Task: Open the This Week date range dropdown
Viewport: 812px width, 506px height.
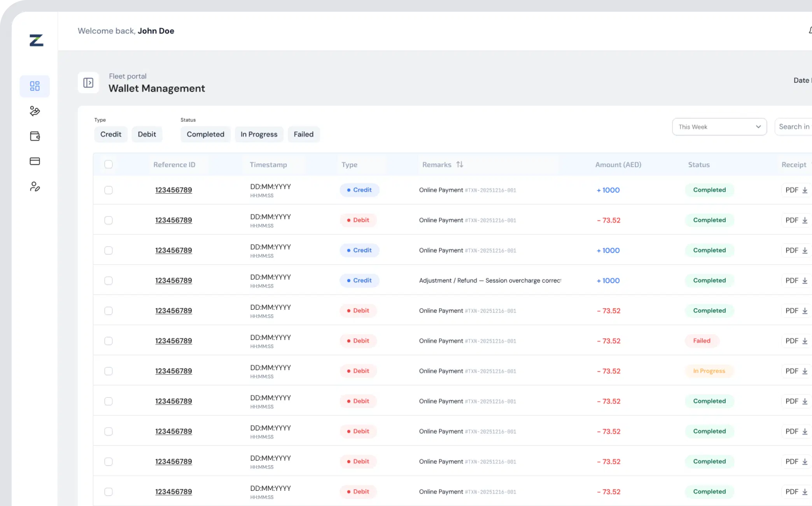Action: [x=719, y=127]
